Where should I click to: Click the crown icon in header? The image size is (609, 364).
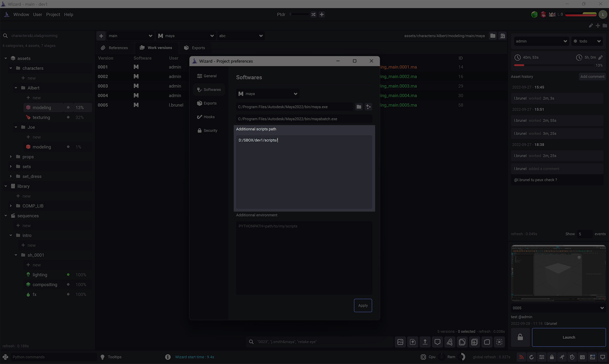click(552, 15)
